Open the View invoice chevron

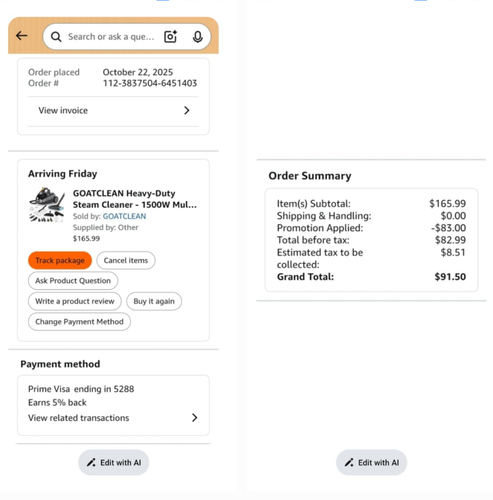click(x=187, y=110)
